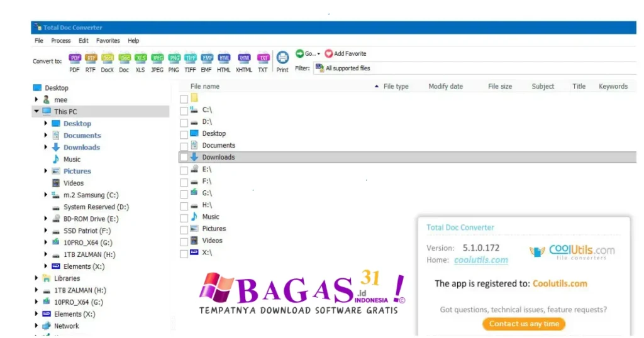This screenshot has height=338, width=644.
Task: Choose the PNG conversion icon
Action: [174, 58]
